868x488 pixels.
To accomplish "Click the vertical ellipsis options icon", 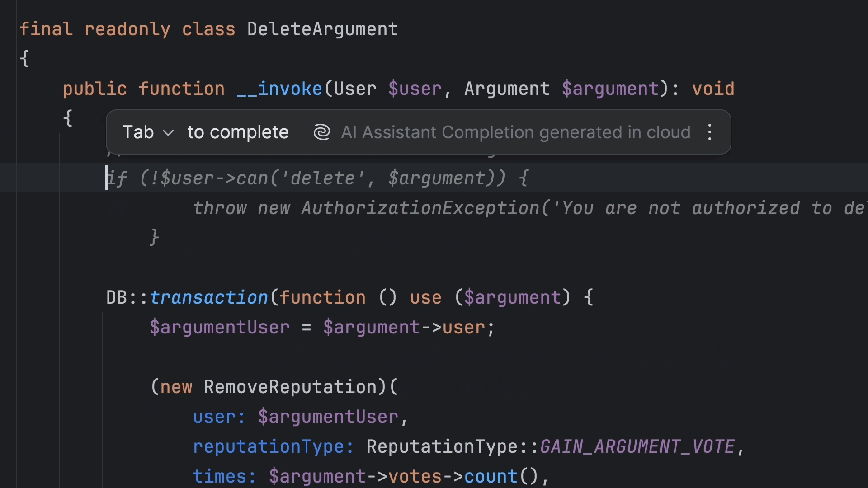I will tap(710, 131).
